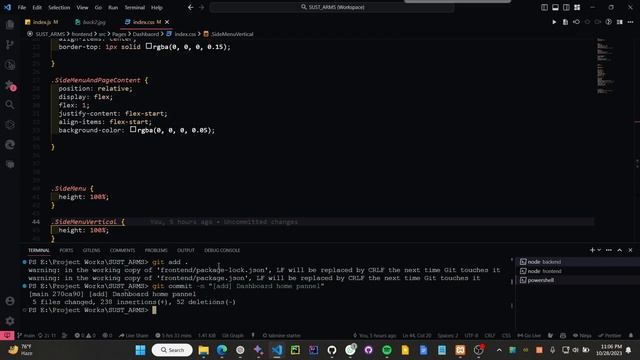Open the Selection menu

point(59,7)
